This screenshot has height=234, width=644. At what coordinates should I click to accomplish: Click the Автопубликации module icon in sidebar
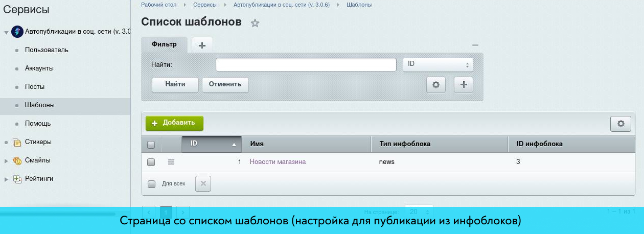pyautogui.click(x=17, y=32)
